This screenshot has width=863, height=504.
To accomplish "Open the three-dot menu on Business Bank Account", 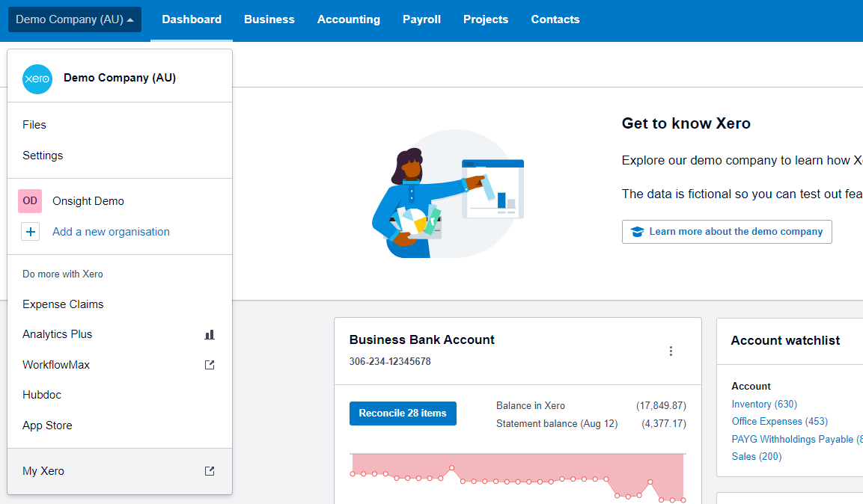I will (x=671, y=351).
